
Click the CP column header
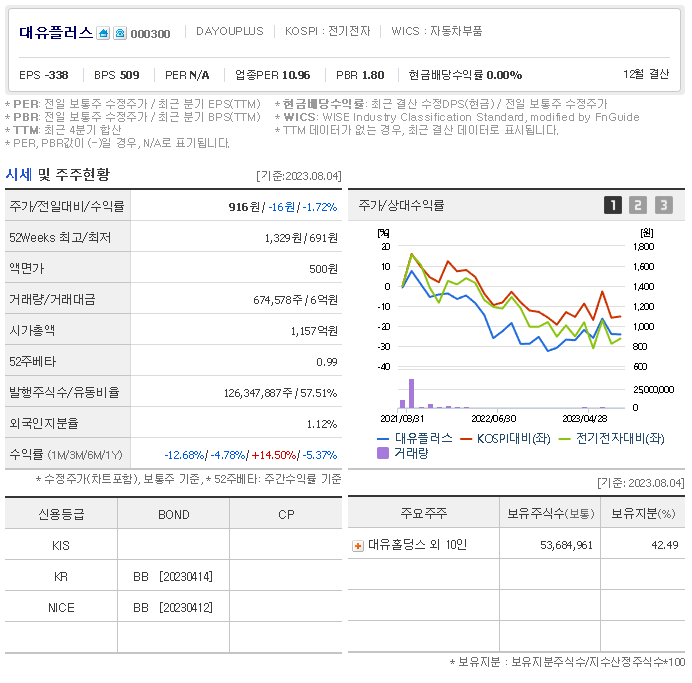pos(286,515)
